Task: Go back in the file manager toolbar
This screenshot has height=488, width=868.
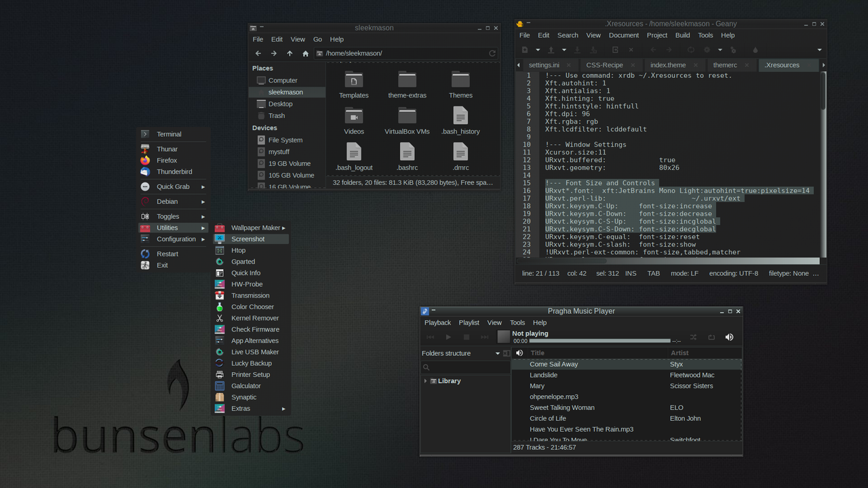Action: point(258,54)
